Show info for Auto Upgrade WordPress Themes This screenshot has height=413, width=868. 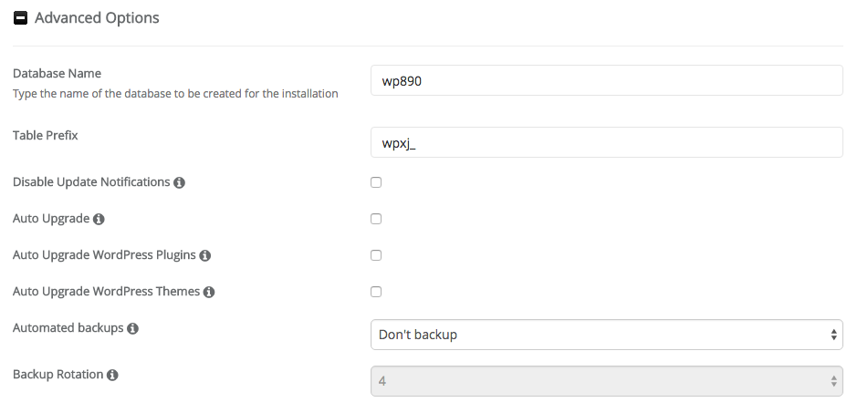(x=209, y=292)
